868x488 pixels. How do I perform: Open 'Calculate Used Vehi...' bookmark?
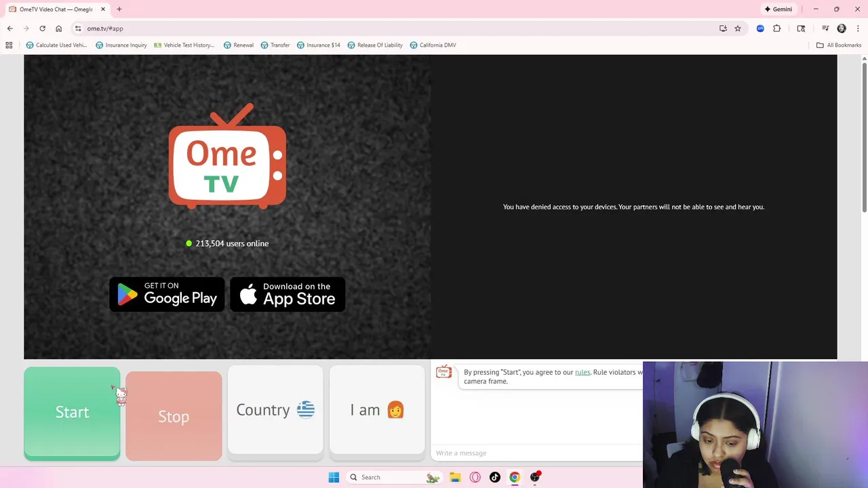(x=57, y=45)
